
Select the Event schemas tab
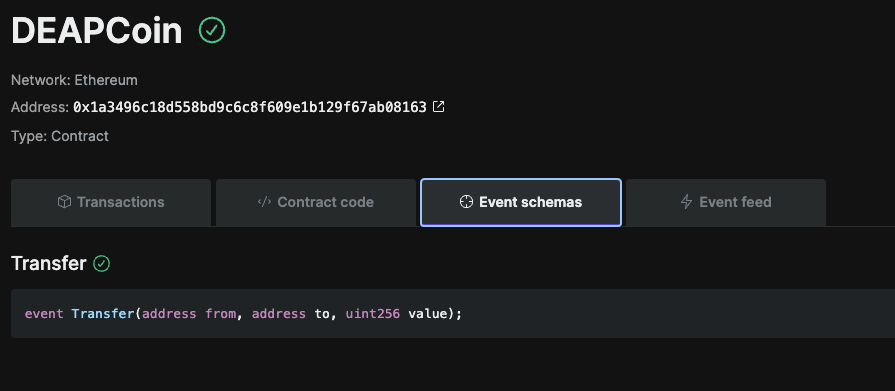[521, 203]
